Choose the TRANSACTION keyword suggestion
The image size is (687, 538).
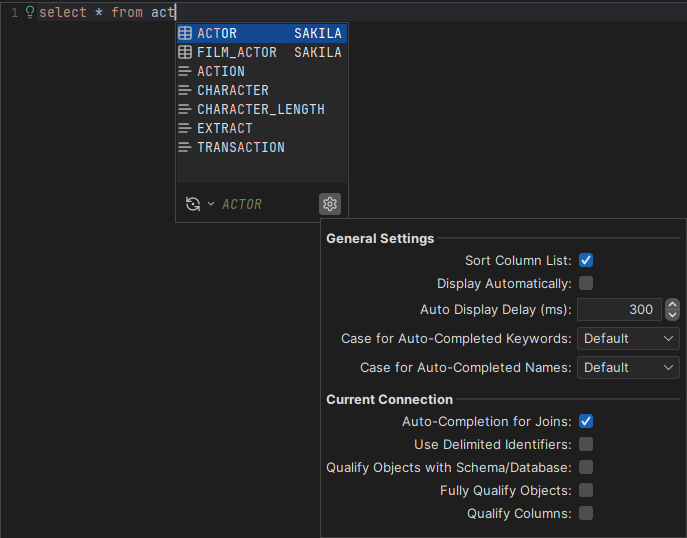pos(262,147)
